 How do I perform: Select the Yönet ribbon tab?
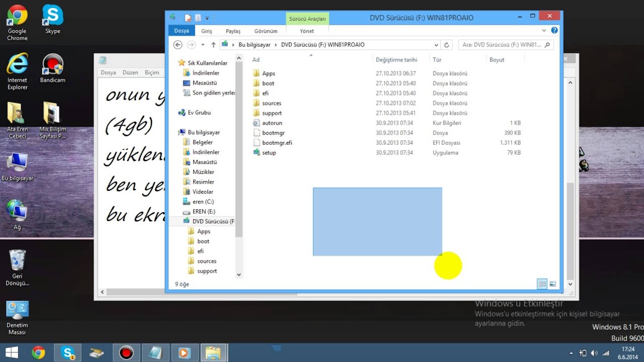(x=307, y=31)
